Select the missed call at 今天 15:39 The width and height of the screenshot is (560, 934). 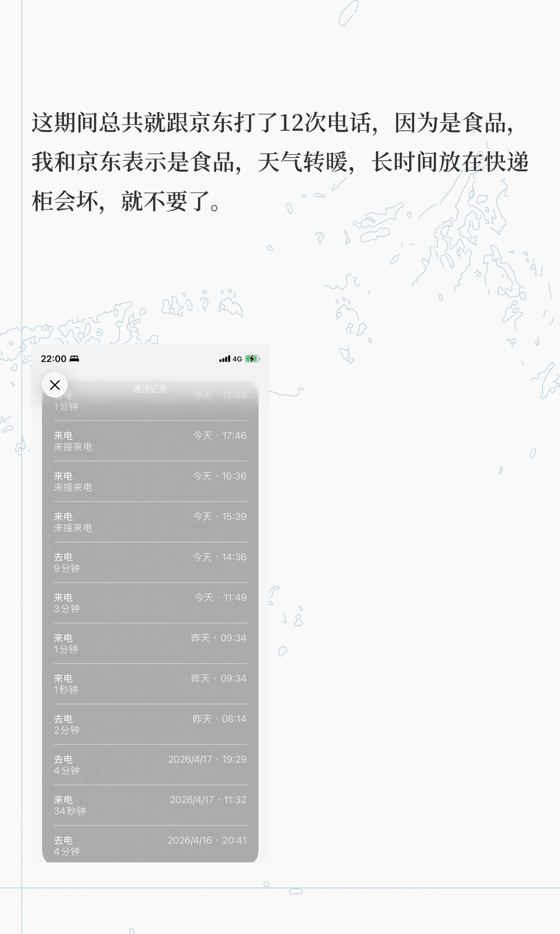tap(150, 522)
